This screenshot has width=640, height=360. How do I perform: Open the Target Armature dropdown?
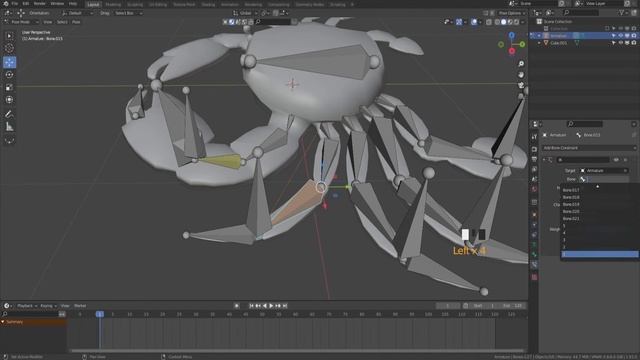pyautogui.click(x=604, y=171)
